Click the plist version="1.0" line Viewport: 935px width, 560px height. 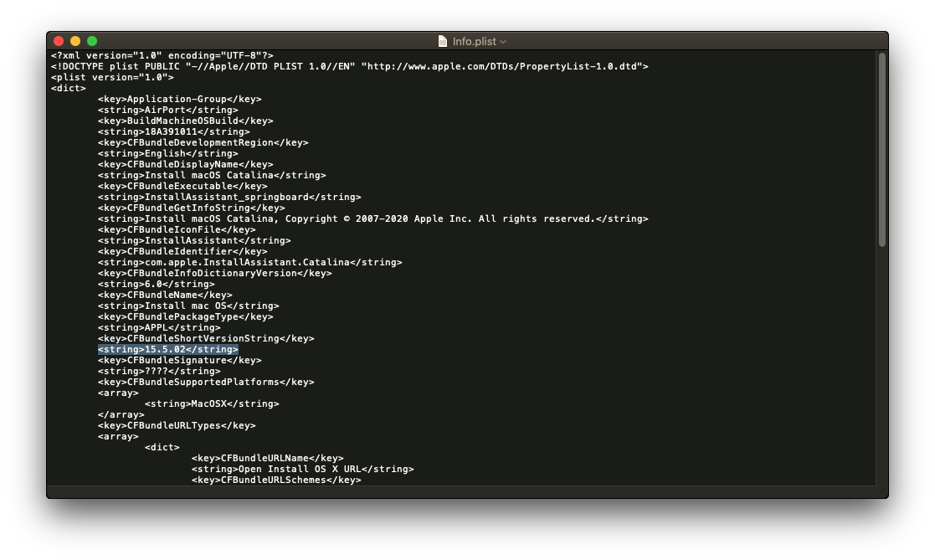pos(112,78)
